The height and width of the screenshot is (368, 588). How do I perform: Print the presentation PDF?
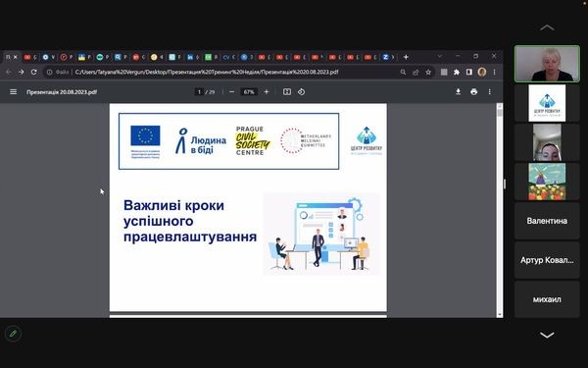coord(474,91)
